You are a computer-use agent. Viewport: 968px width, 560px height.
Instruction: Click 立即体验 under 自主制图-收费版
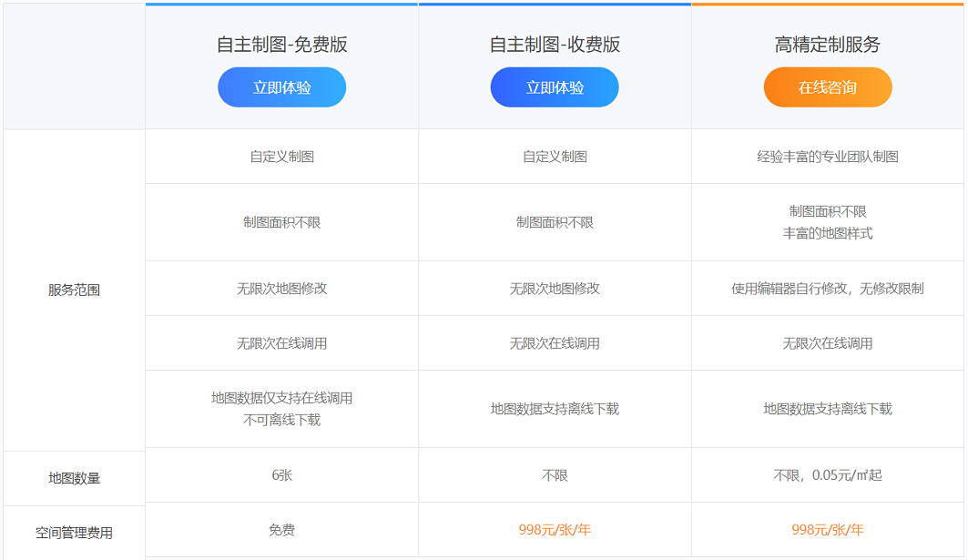[x=555, y=87]
